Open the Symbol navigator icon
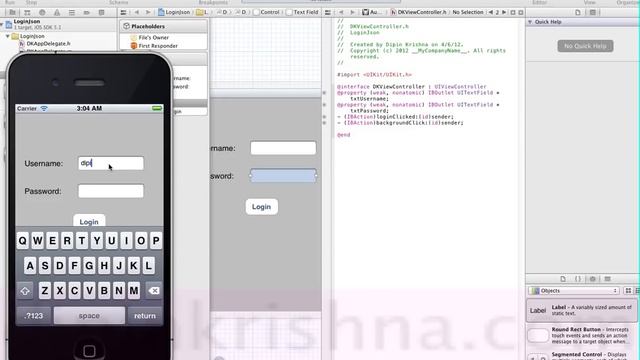This screenshot has width=640, height=360. point(27,12)
